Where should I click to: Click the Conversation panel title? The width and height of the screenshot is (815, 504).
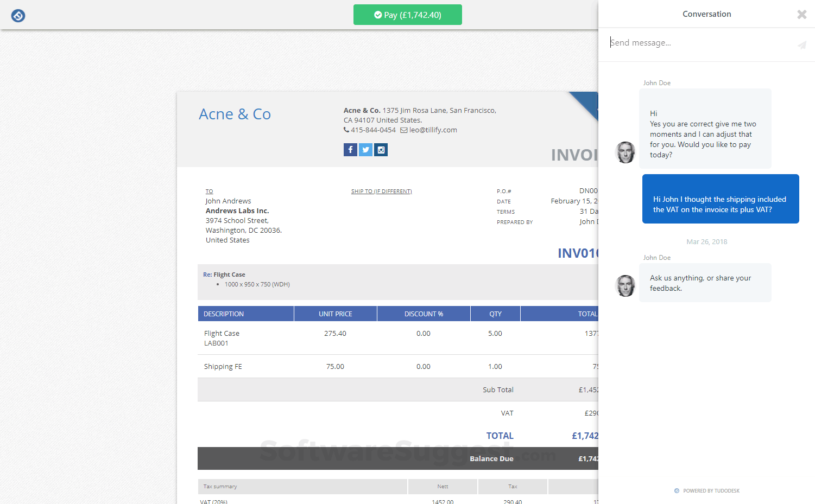[x=707, y=14]
